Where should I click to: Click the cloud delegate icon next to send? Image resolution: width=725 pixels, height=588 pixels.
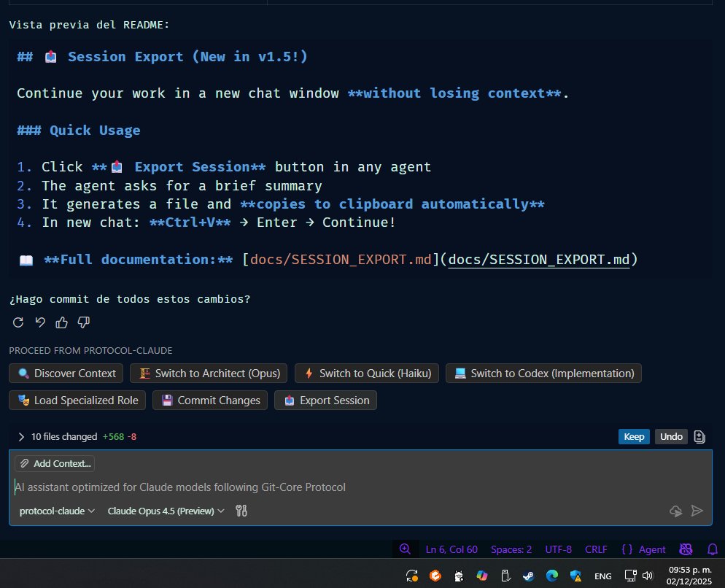point(676,511)
